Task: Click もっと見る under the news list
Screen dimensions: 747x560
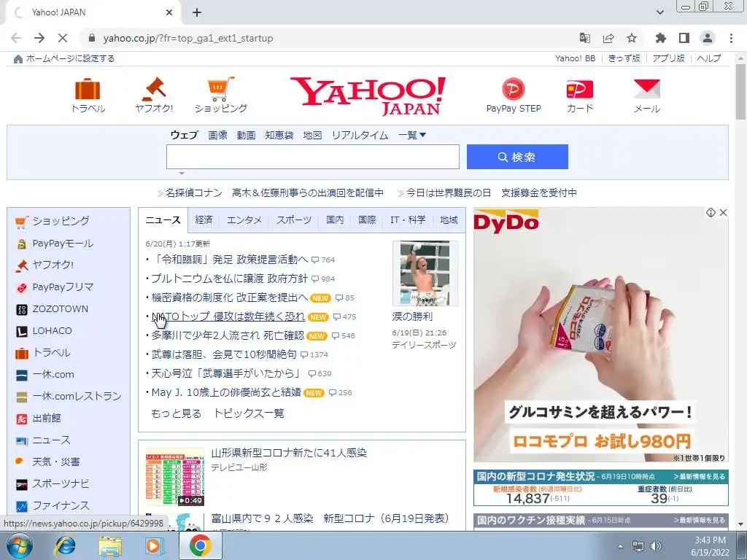Action: [x=177, y=413]
